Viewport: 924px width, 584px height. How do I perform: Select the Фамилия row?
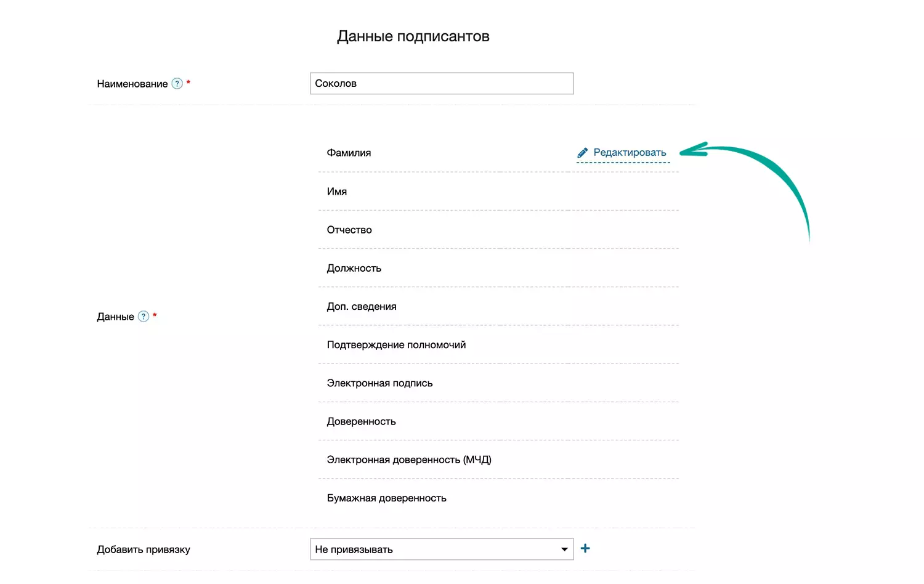[x=349, y=153]
